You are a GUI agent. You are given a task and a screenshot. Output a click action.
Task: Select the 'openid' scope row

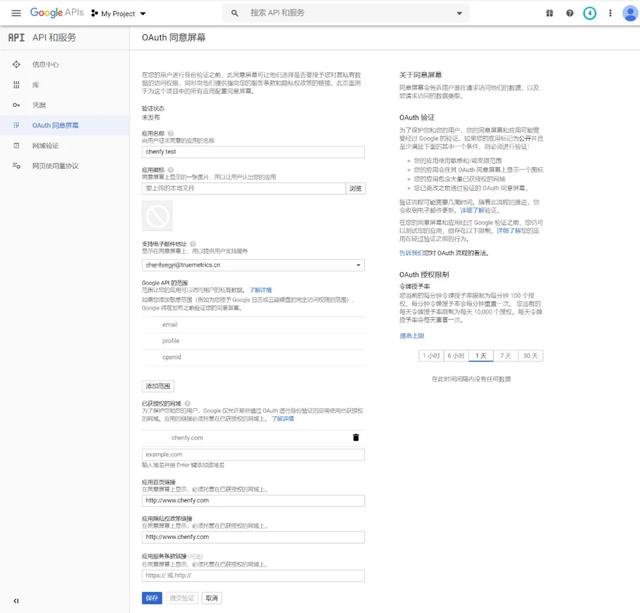point(253,357)
